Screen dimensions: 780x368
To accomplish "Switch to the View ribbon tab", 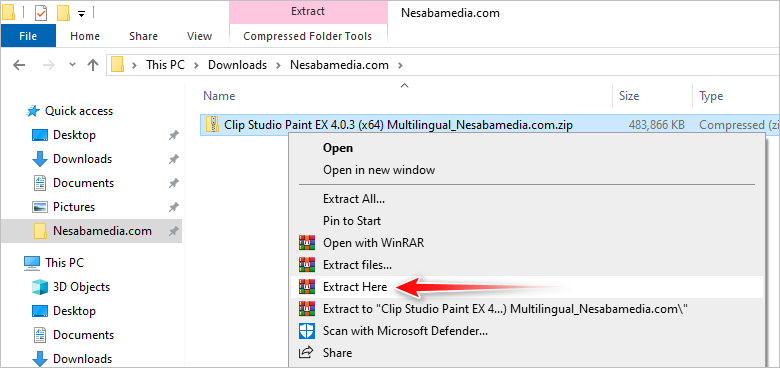I will pyautogui.click(x=199, y=36).
